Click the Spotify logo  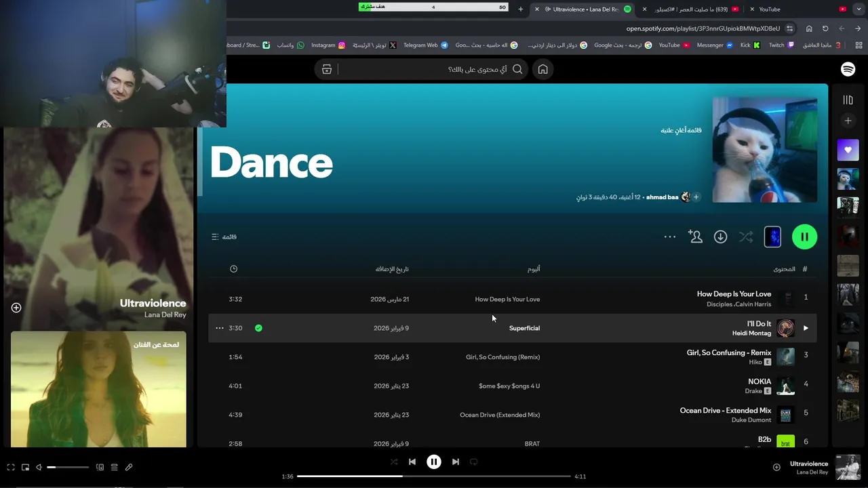click(x=848, y=69)
